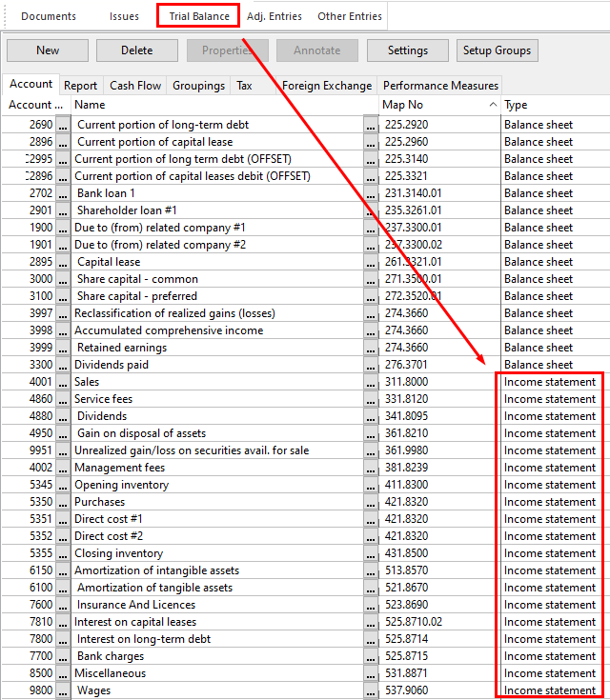610x700 pixels.
Task: Open map number picker for Purchases
Action: 371,502
